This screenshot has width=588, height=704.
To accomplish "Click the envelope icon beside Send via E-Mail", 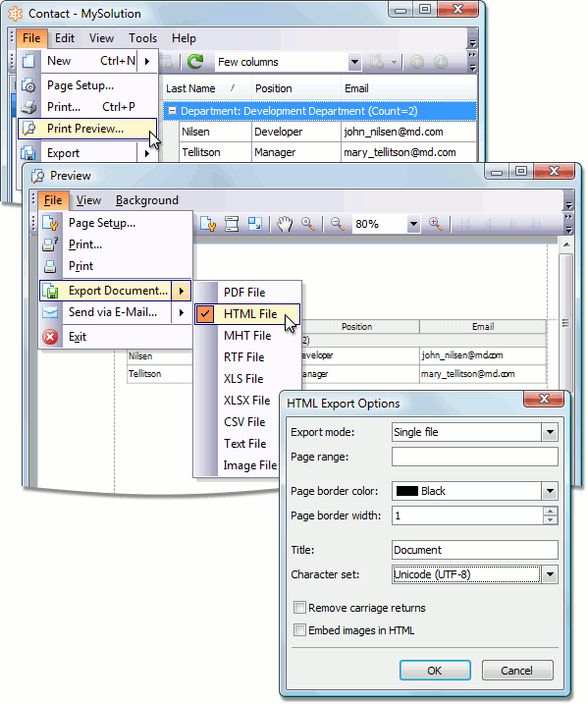I will [50, 312].
